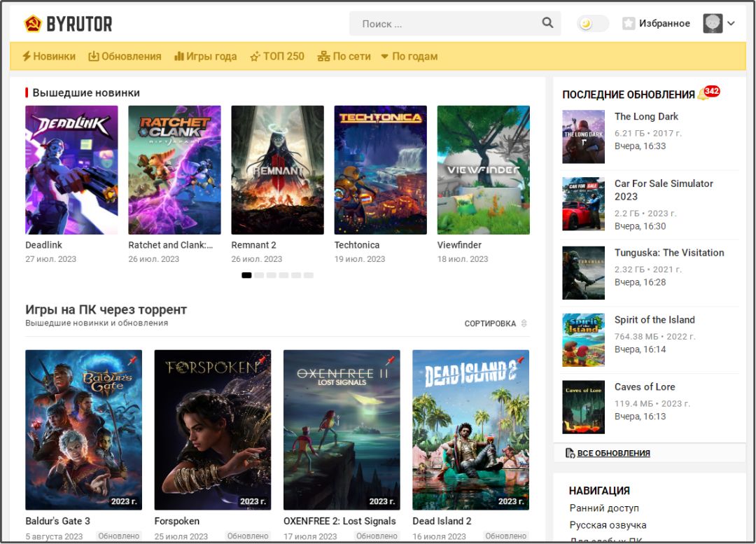Click the pin icon on Forspoken cover

tap(261, 361)
